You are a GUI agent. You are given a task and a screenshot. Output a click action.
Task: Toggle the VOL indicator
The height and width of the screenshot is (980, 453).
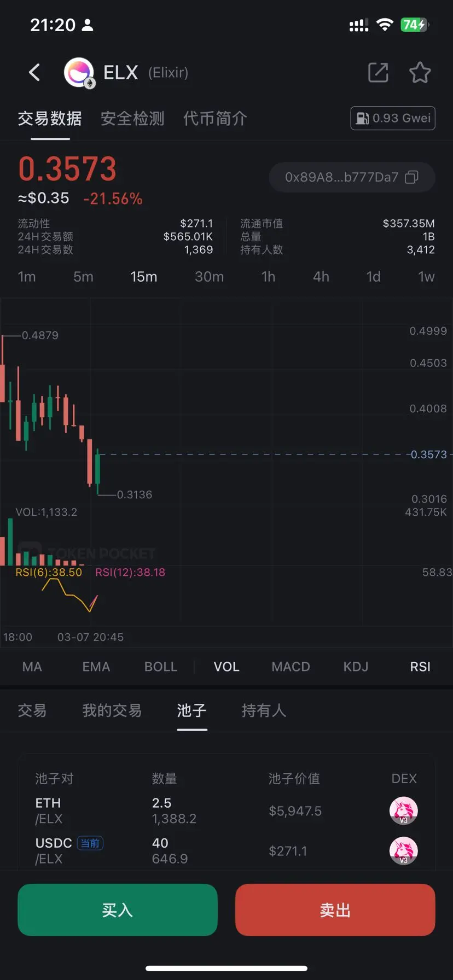pyautogui.click(x=226, y=667)
